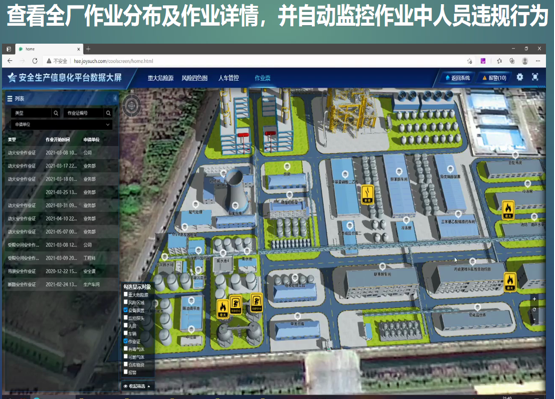Refresh the browser page
The image size is (555, 399).
[35, 61]
